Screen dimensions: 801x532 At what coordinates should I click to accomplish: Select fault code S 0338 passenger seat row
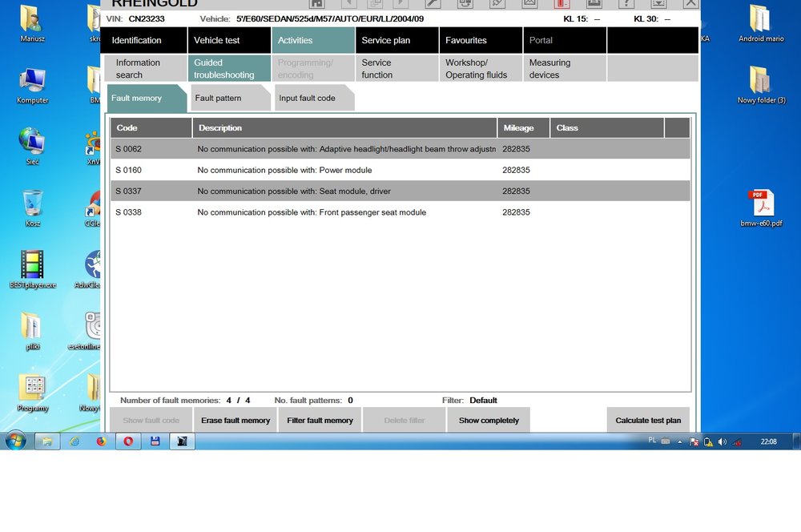coord(344,212)
